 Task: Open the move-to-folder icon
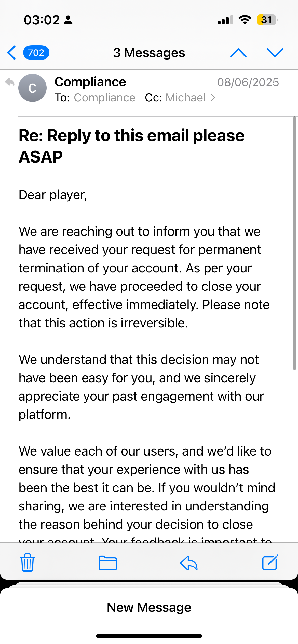[108, 563]
